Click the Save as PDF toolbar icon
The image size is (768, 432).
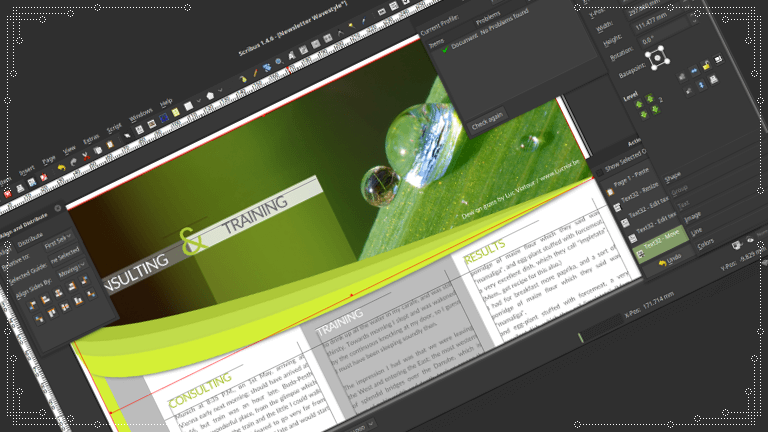pyautogui.click(x=44, y=177)
